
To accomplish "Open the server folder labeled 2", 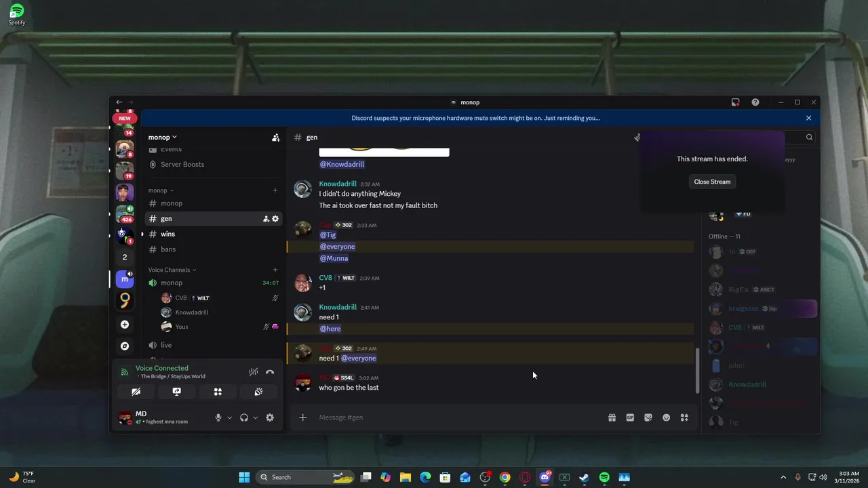I will (125, 257).
